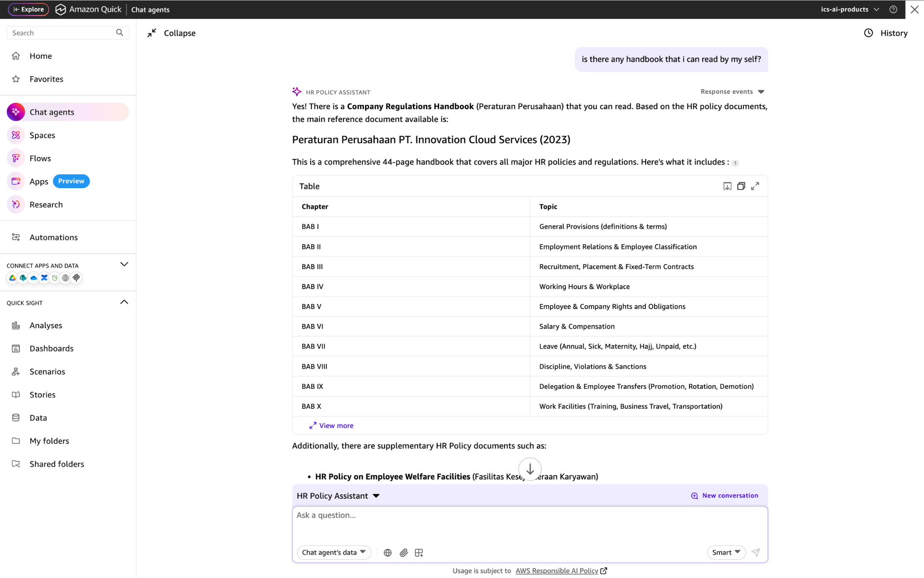Open the Smart mode dropdown

(x=726, y=552)
